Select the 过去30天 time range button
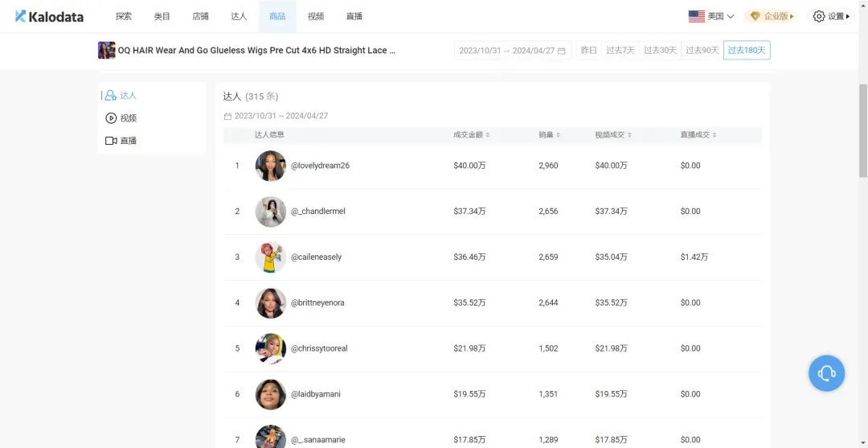 point(661,51)
